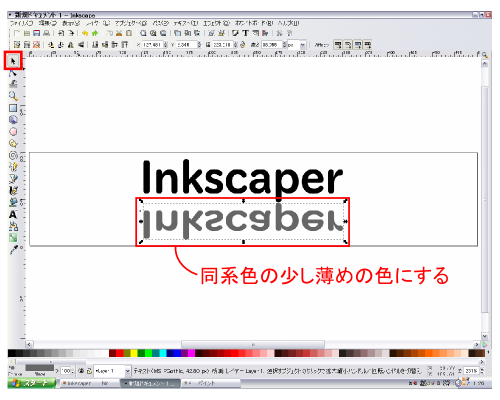This screenshot has height=400, width=500.
Task: Click the Open document folder icon
Action: [27, 33]
